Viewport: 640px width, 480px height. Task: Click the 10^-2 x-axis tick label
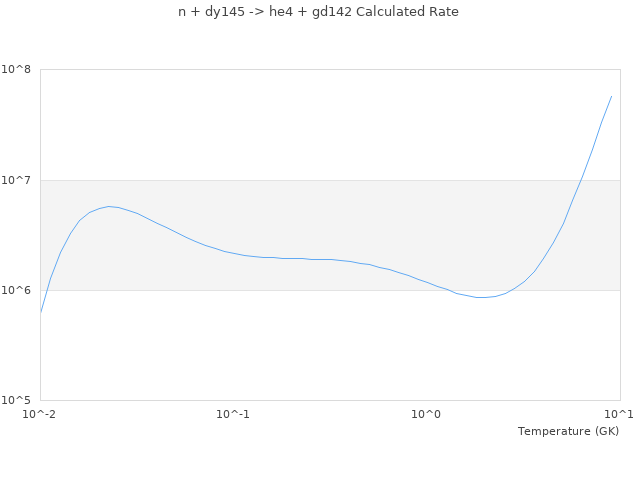[40, 414]
